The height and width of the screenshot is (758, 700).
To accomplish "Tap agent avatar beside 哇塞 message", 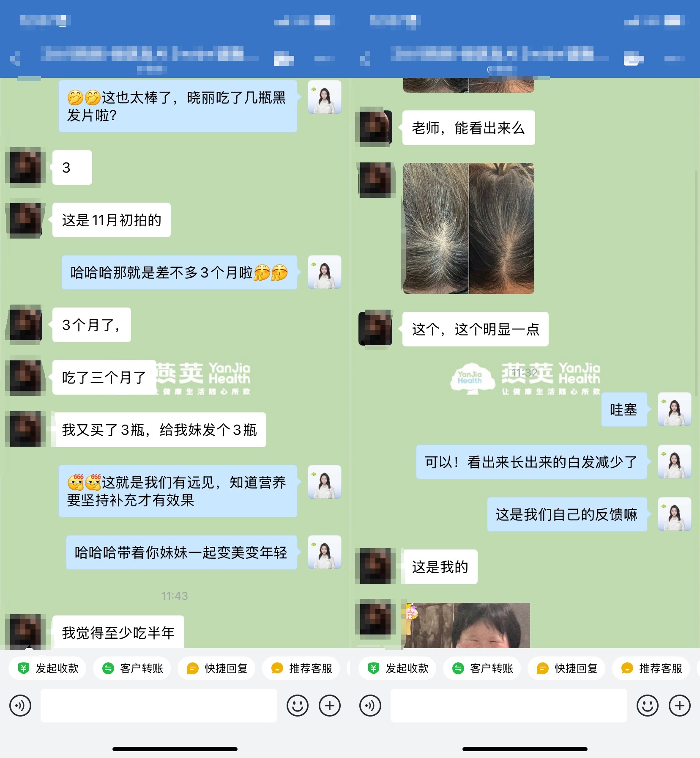I will tap(675, 409).
